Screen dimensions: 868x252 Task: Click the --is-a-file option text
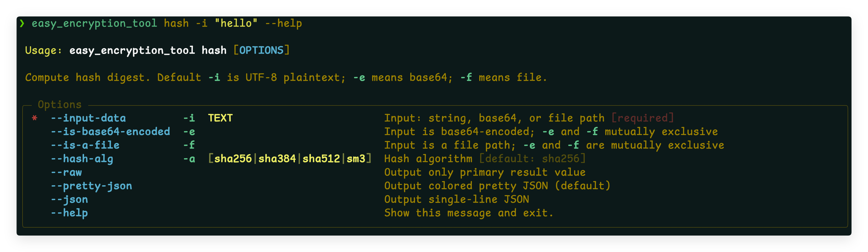[85, 145]
